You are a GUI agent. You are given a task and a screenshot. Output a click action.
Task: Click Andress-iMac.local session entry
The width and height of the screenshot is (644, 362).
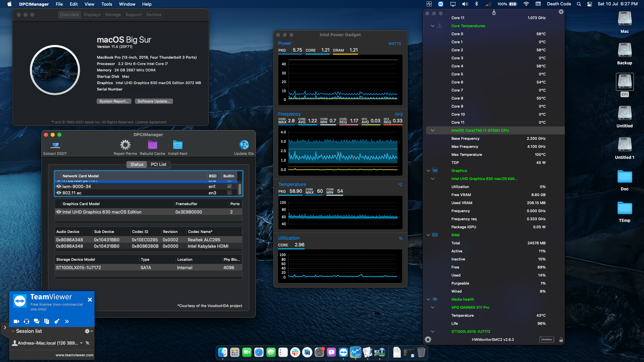point(48,343)
